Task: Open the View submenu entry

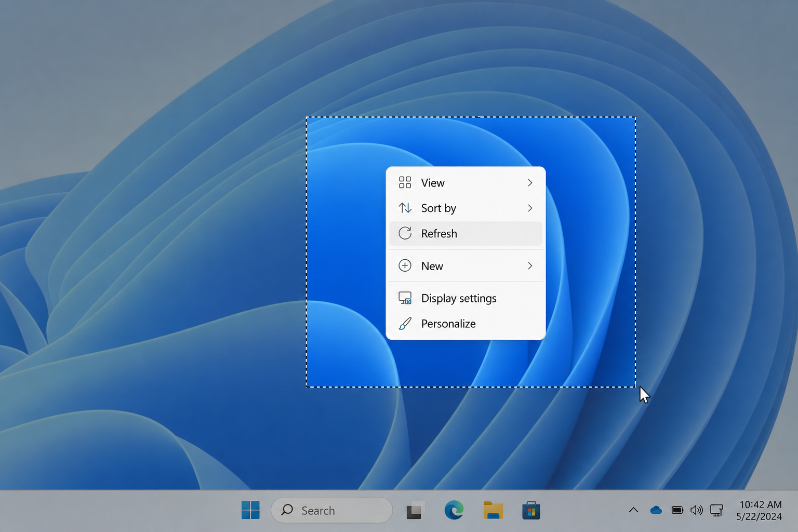Action: click(465, 183)
